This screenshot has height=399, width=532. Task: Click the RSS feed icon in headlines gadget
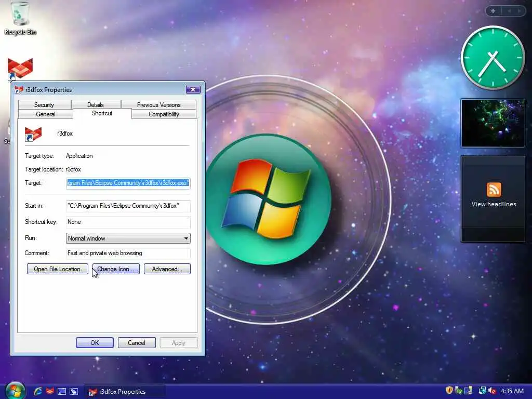494,189
